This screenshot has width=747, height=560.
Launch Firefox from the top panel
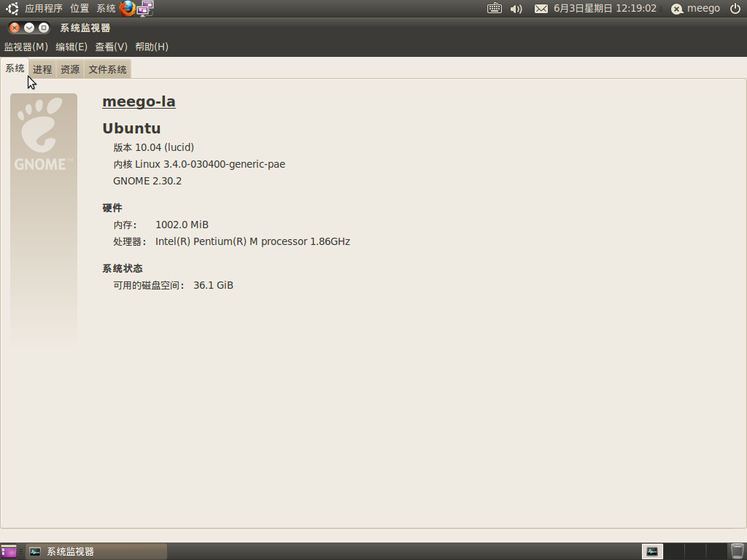point(127,9)
